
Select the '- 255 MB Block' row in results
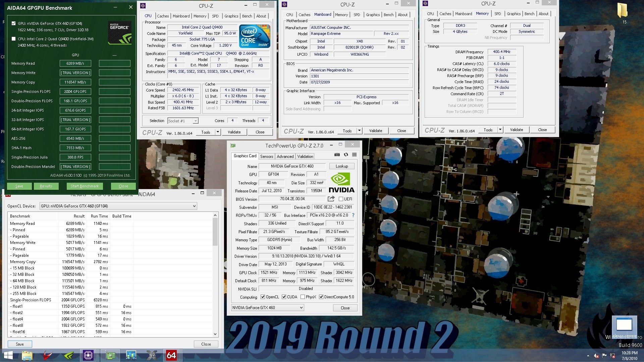pos(110,294)
